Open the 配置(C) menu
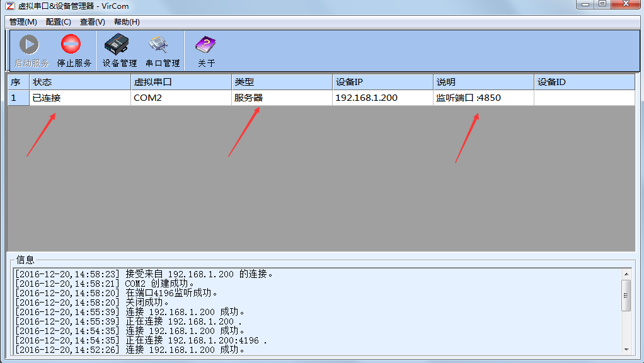Screen dimensions: 644x363 point(59,22)
